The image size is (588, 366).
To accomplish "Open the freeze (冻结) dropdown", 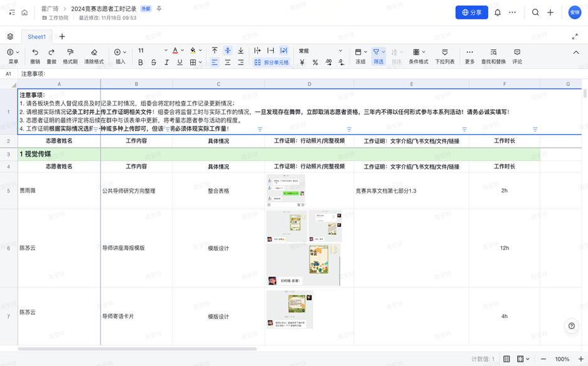I will 361,56.
